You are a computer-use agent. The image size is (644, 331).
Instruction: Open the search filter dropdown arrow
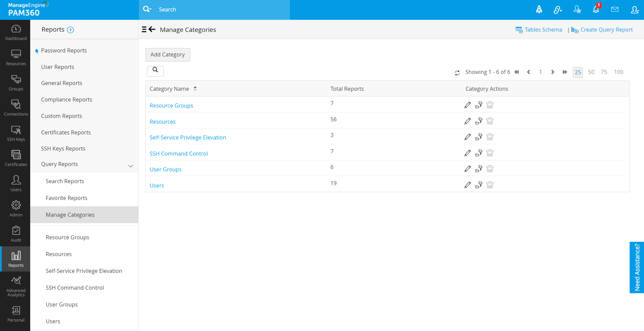150,9
